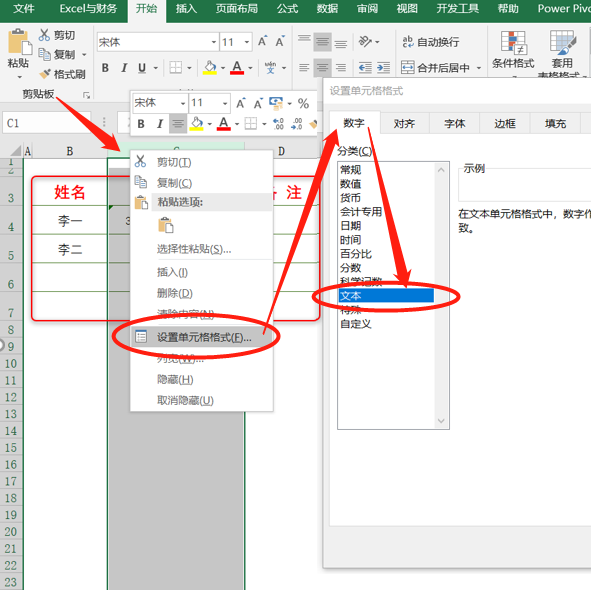This screenshot has width=591, height=590.
Task: Open Conditional Formatting (条件格式)
Action: point(513,51)
